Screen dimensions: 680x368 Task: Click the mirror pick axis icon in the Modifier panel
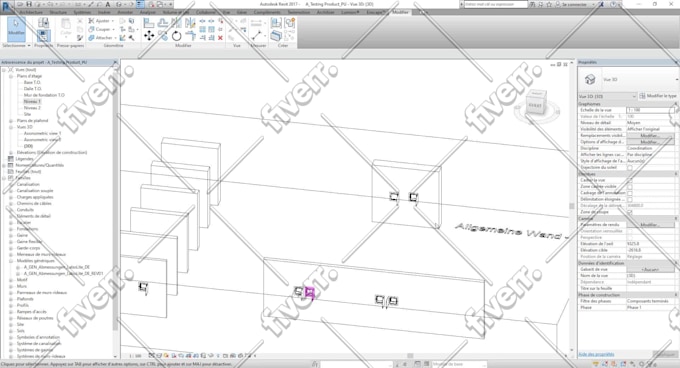pos(177,23)
